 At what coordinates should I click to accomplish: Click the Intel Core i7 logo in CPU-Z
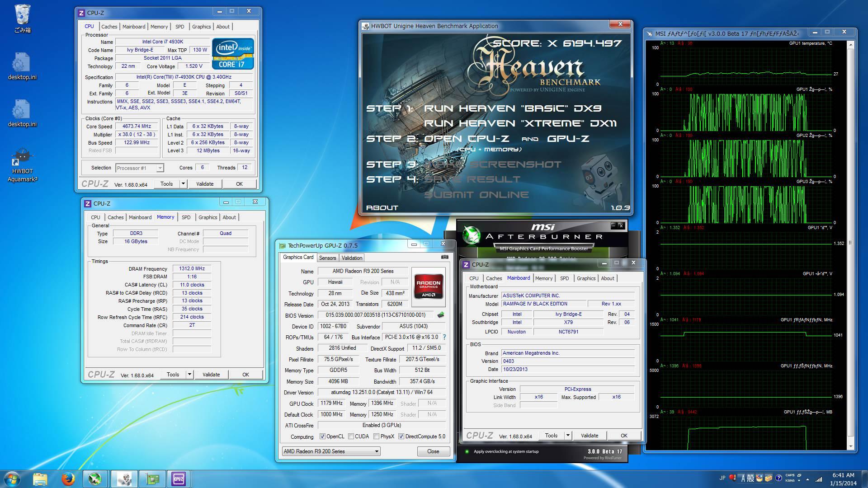233,53
